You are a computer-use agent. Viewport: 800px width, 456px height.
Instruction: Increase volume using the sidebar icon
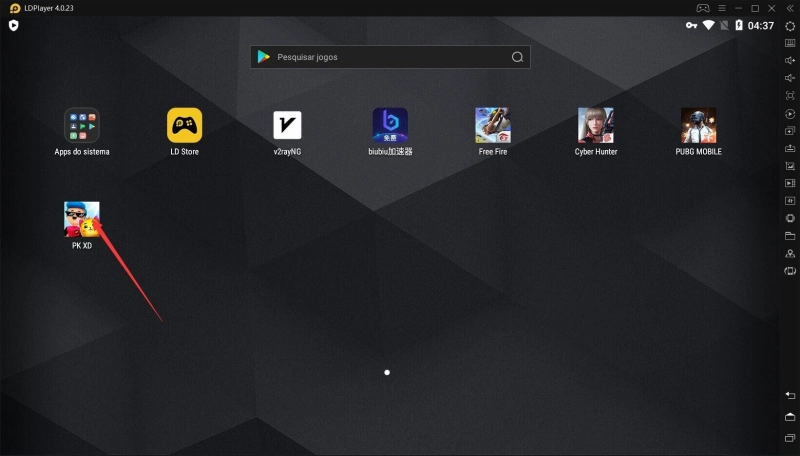790,60
